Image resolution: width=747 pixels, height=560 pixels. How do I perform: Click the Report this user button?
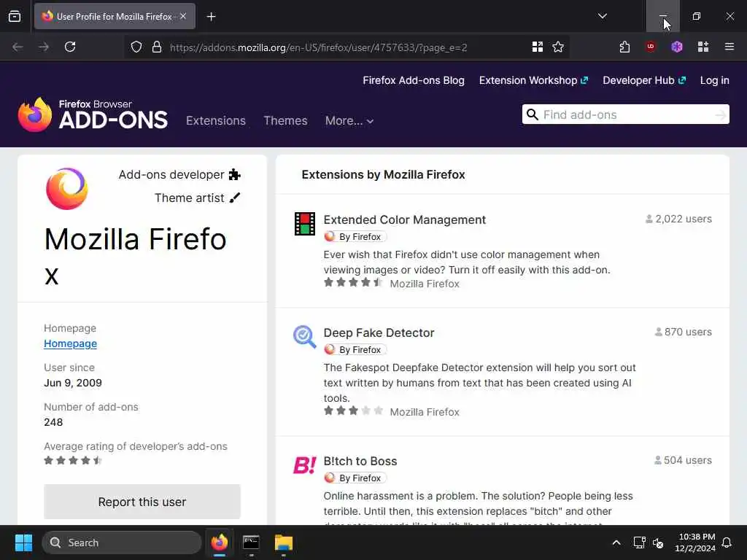[x=142, y=502]
